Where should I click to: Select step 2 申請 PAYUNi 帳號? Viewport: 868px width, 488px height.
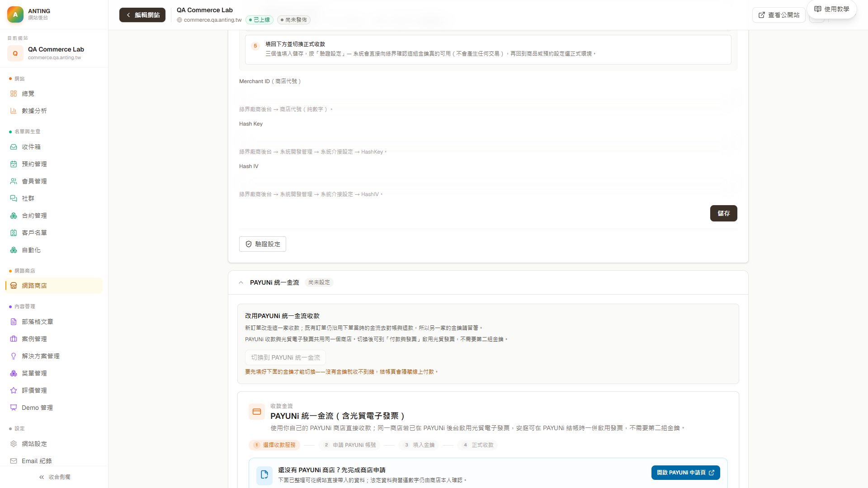[x=349, y=445]
